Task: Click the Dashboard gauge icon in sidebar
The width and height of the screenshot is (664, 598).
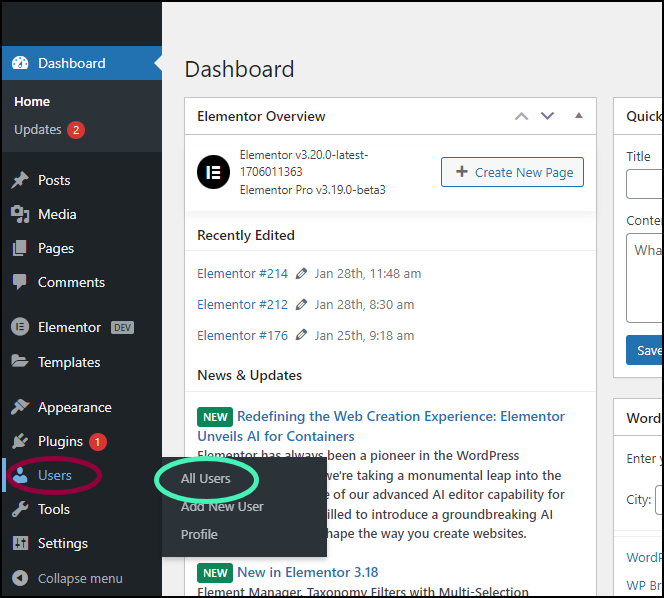Action: tap(20, 63)
